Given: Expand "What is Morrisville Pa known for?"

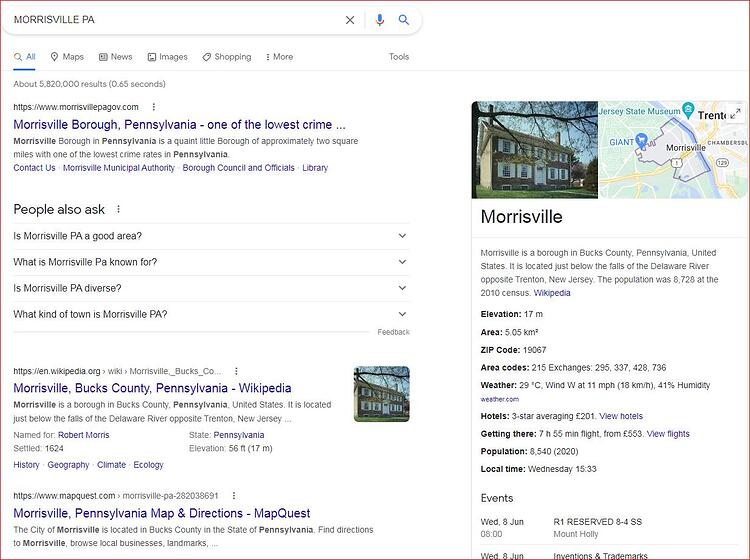Looking at the screenshot, I should click(211, 262).
